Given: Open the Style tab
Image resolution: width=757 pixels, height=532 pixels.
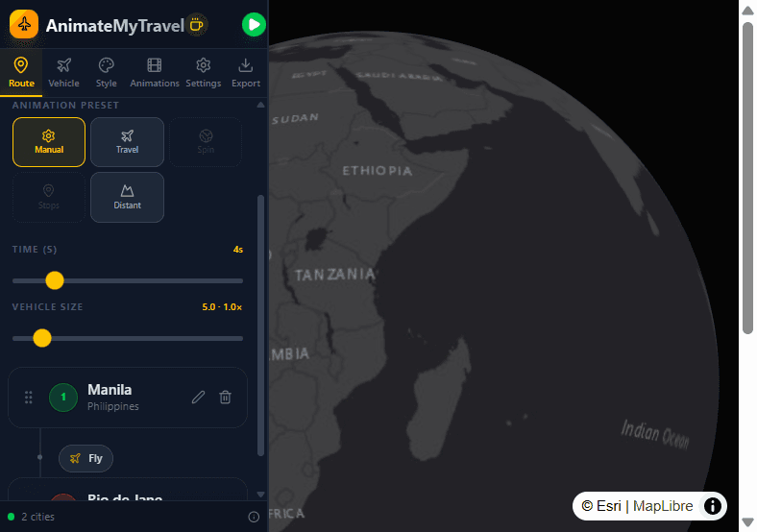Looking at the screenshot, I should 107,73.
